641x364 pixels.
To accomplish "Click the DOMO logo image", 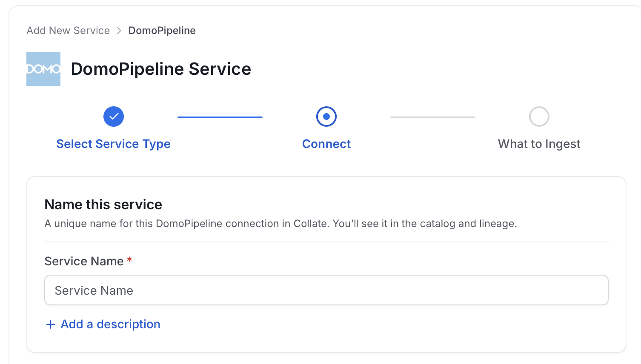I will click(x=43, y=69).
